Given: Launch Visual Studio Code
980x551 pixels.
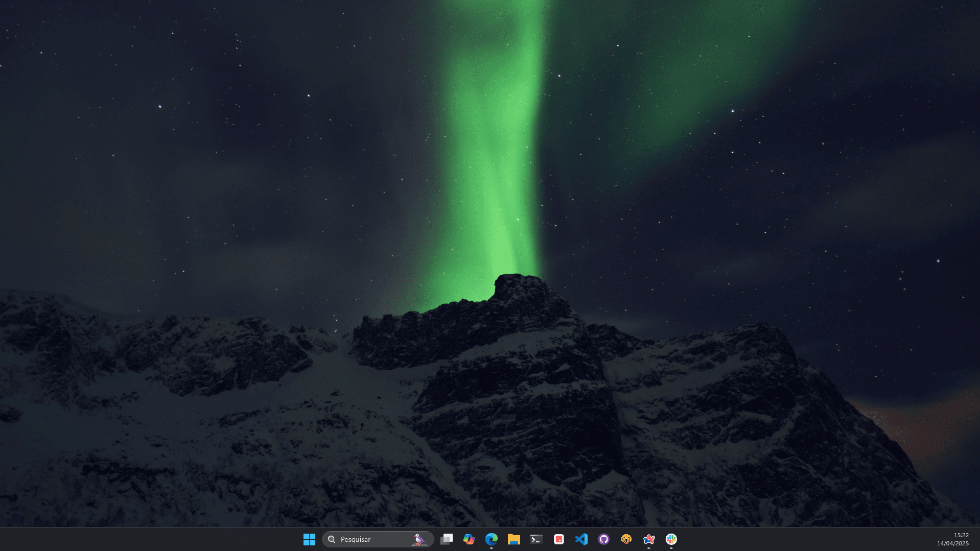Looking at the screenshot, I should point(581,539).
